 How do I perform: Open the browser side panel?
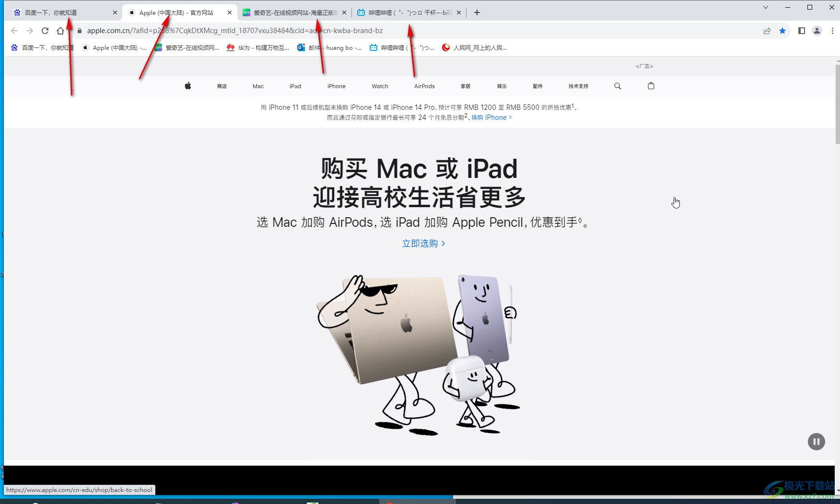(802, 31)
